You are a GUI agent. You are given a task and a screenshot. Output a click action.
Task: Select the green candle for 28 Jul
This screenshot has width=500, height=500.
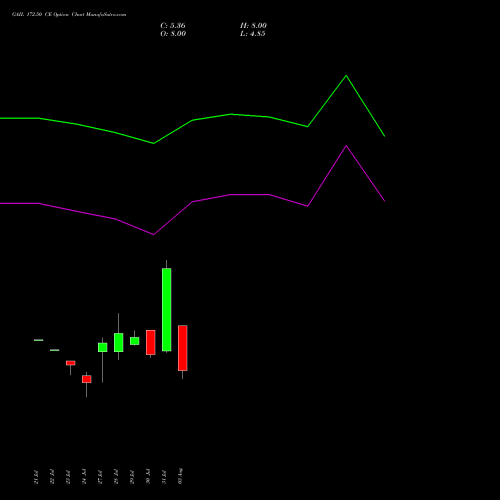119,342
